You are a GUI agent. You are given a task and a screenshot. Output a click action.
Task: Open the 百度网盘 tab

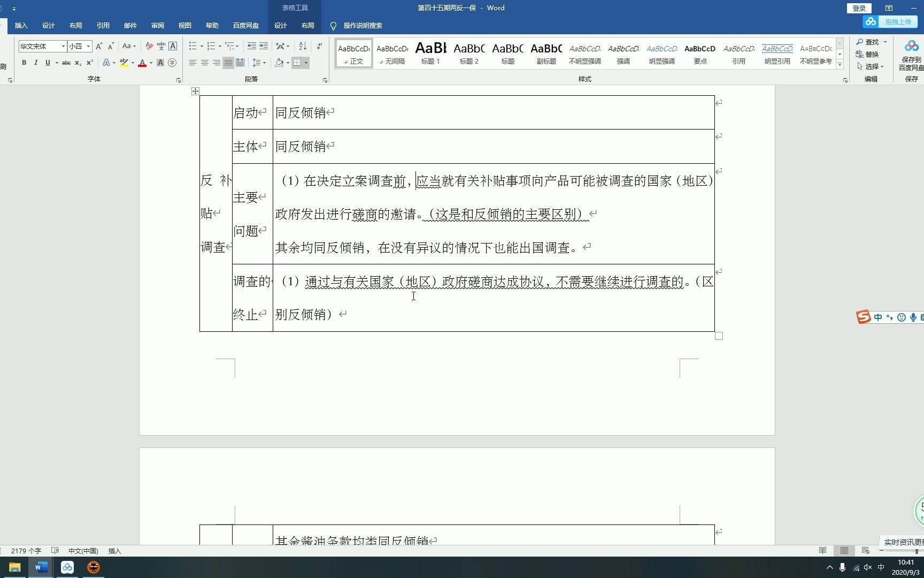tap(246, 26)
